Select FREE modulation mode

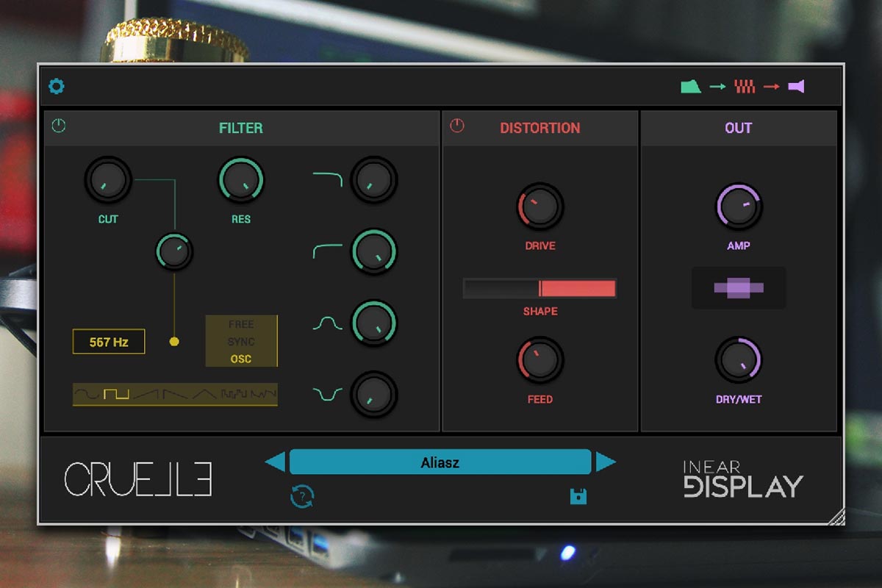241,325
